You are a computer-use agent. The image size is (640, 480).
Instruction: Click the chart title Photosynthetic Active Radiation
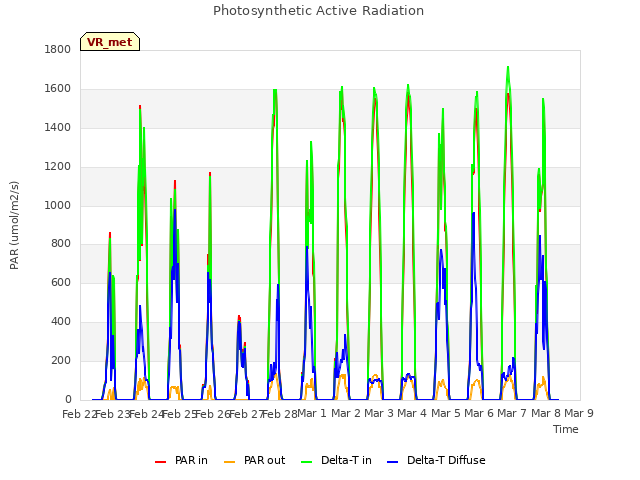point(318,11)
